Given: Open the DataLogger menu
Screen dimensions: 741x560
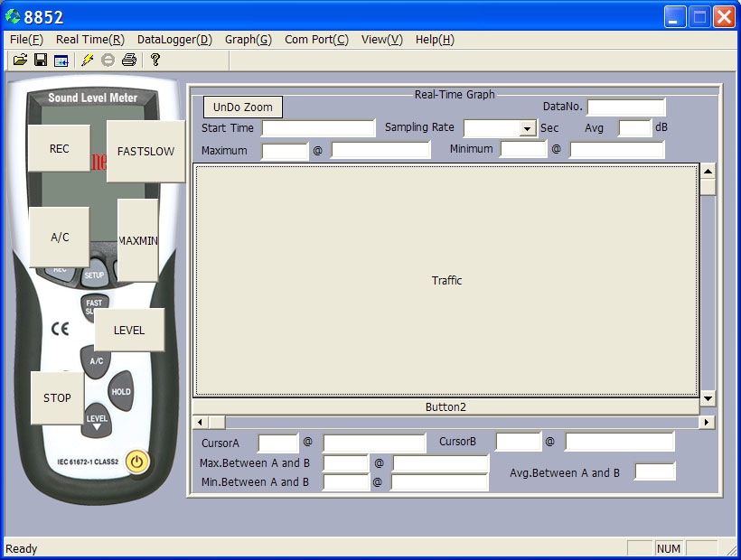Looking at the screenshot, I should (174, 39).
